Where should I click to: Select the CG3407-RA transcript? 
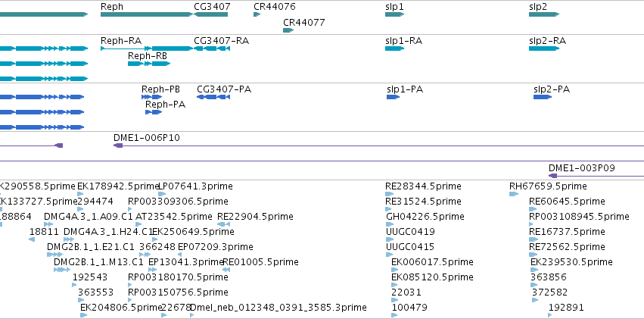point(212,48)
